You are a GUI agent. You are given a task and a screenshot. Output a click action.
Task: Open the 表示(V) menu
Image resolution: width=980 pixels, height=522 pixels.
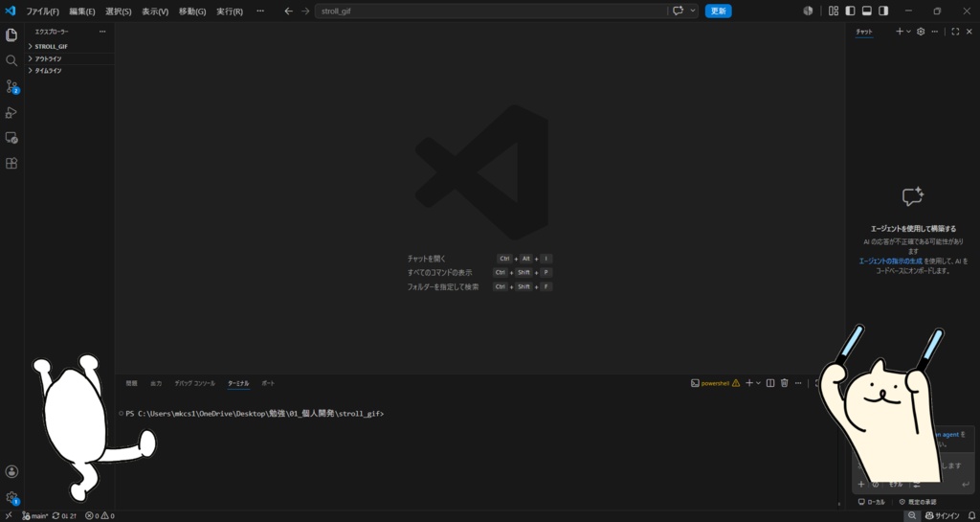tap(154, 11)
